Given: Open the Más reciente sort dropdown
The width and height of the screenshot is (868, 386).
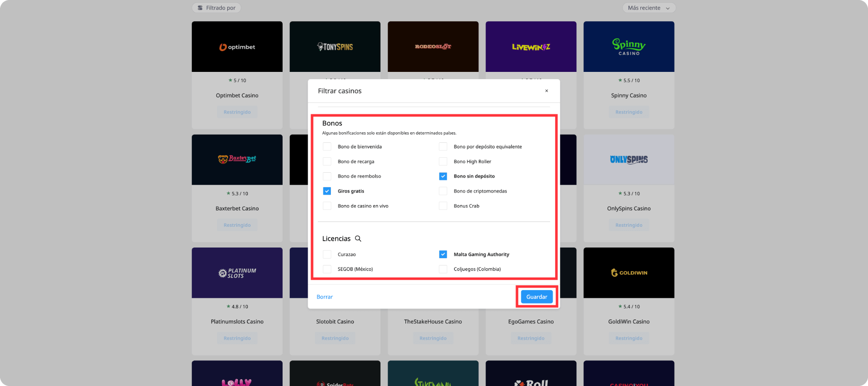Looking at the screenshot, I should (649, 8).
